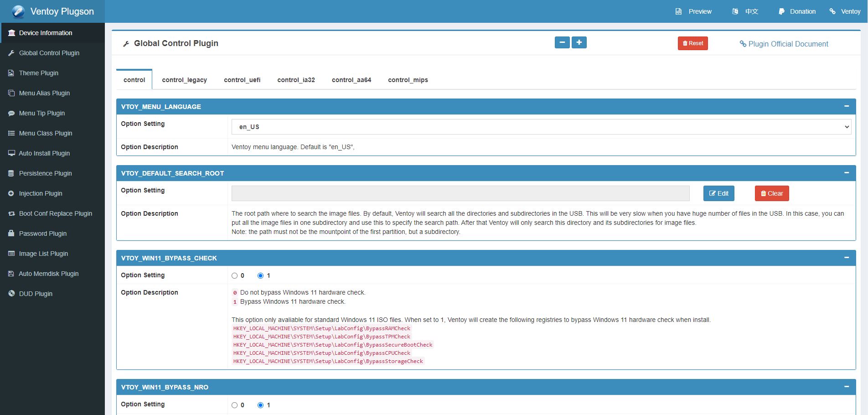Click Clear for the default search root

pyautogui.click(x=771, y=193)
